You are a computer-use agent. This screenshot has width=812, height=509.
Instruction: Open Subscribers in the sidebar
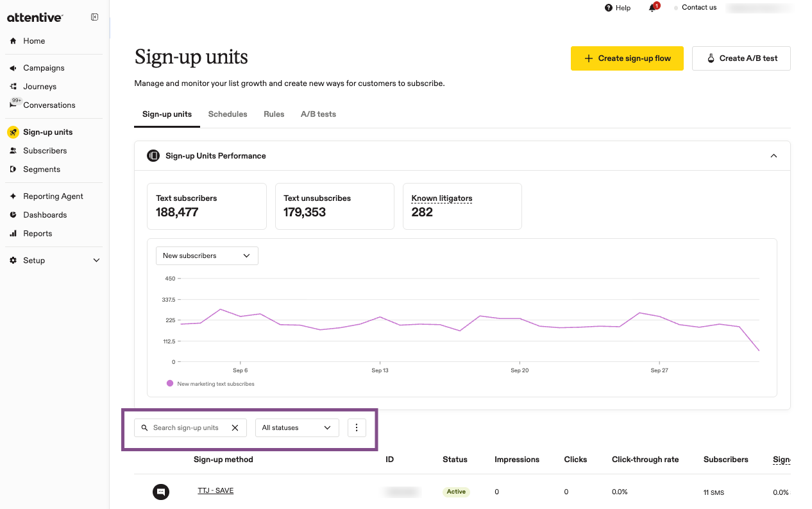point(45,151)
